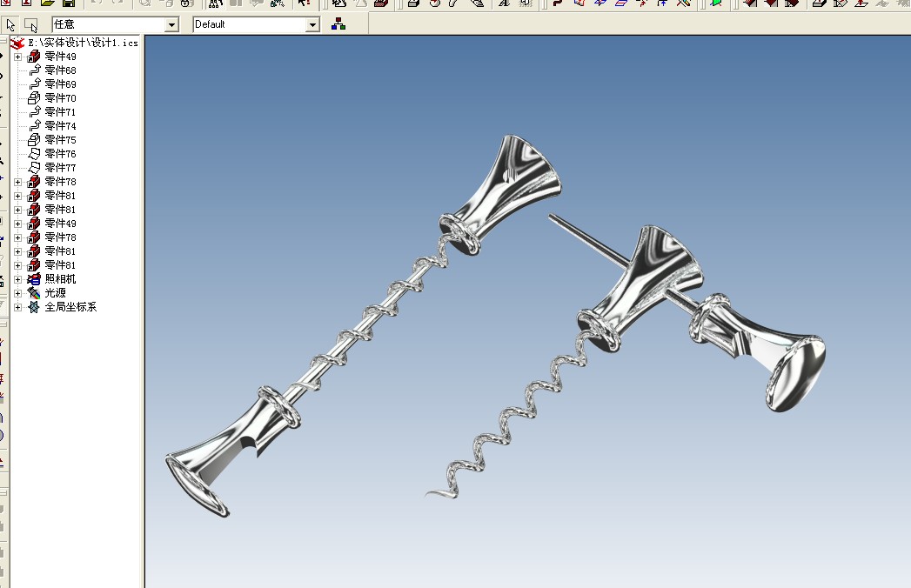Expand 零件81 node directly above 照相机
The width and height of the screenshot is (911, 588).
point(18,265)
